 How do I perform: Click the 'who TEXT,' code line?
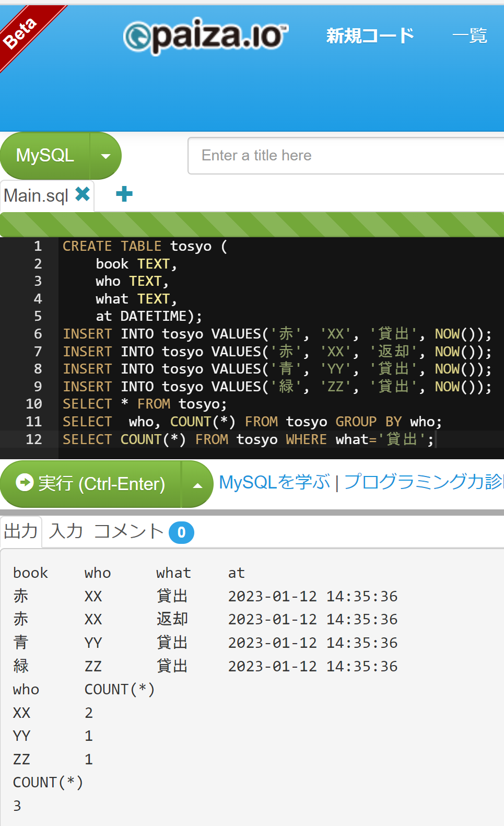132,281
